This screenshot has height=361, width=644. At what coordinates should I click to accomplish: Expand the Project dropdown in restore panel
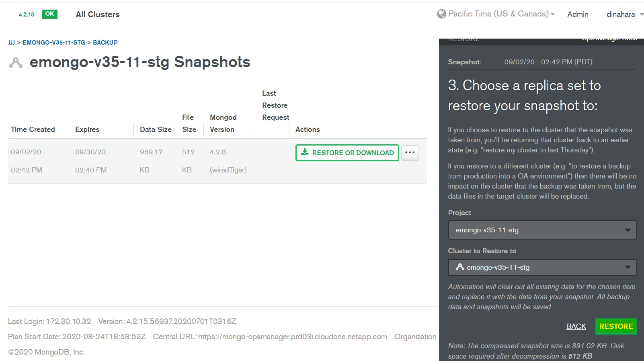coord(542,230)
